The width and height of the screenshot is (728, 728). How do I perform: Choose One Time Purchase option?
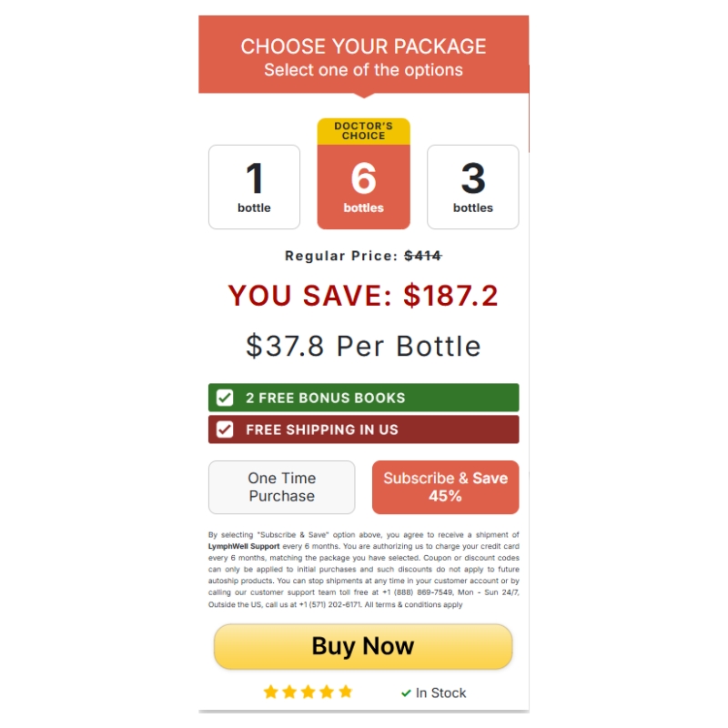pyautogui.click(x=281, y=487)
